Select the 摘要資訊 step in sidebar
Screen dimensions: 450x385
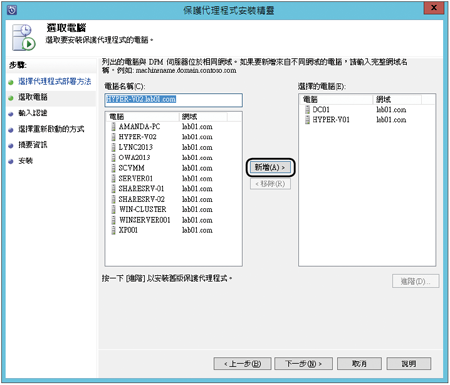tap(33, 145)
